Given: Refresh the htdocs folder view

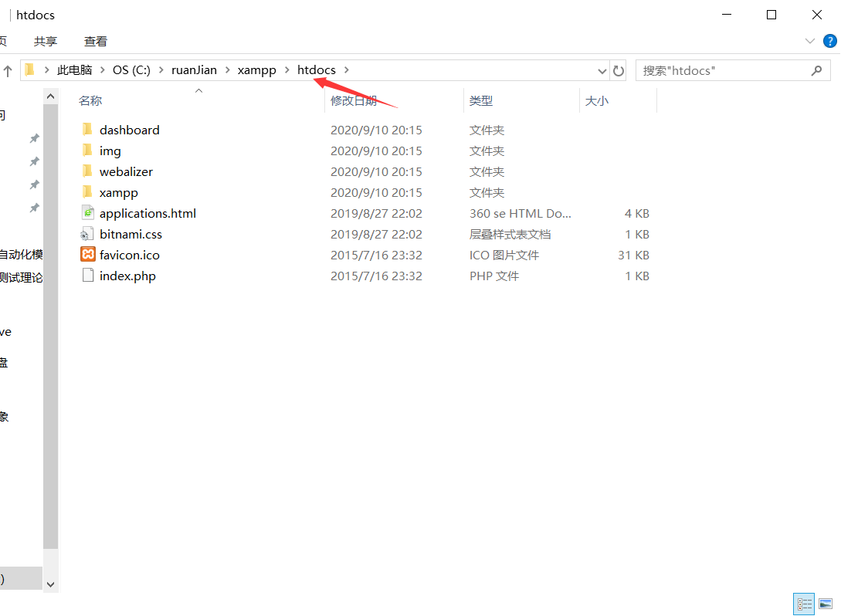Looking at the screenshot, I should [619, 71].
